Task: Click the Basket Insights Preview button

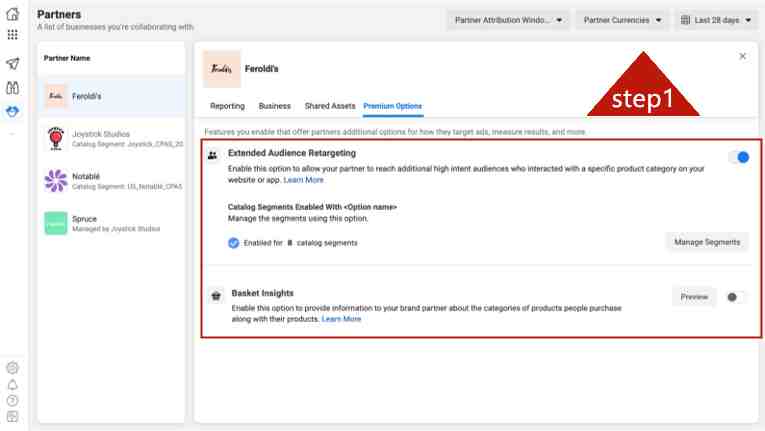Action: tap(694, 297)
